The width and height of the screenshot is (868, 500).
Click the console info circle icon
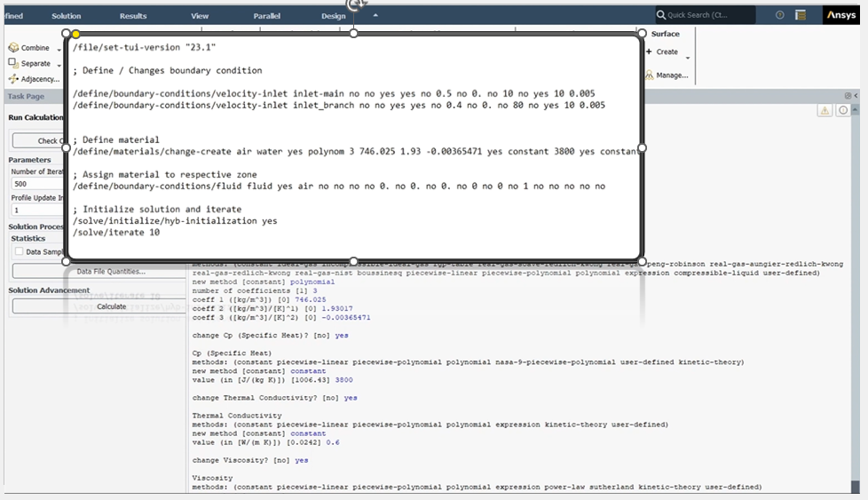tap(842, 111)
